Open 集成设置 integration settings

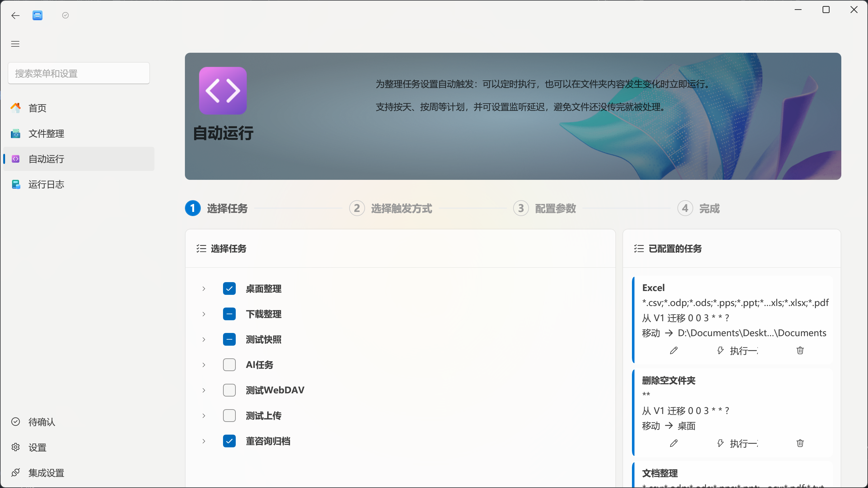[78, 472]
